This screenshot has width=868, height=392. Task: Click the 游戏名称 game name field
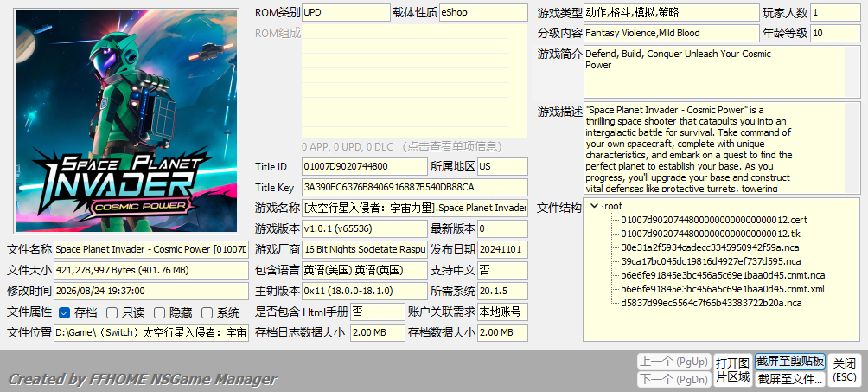[415, 208]
